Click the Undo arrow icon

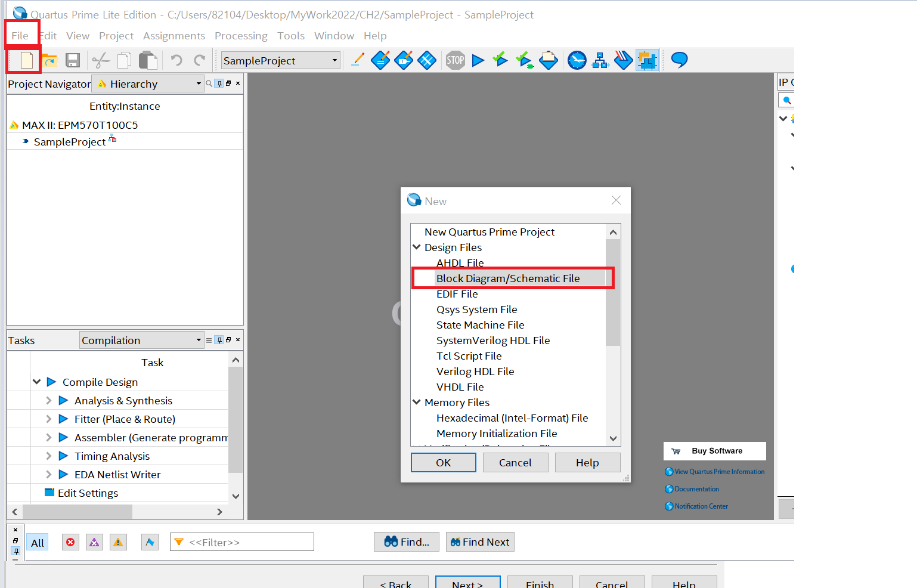[176, 60]
